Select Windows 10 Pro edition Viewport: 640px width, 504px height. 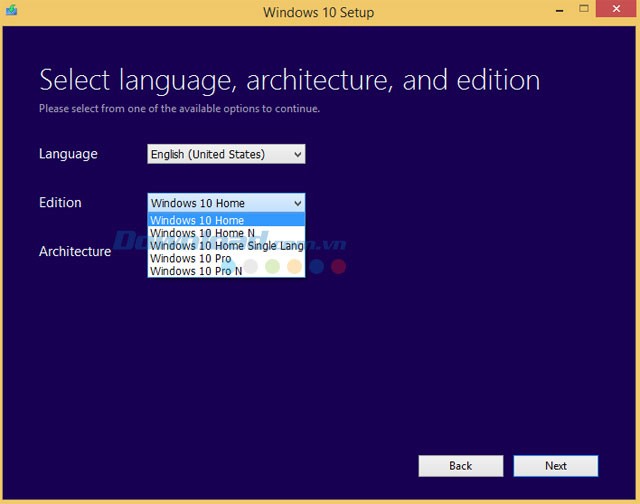pyautogui.click(x=226, y=258)
